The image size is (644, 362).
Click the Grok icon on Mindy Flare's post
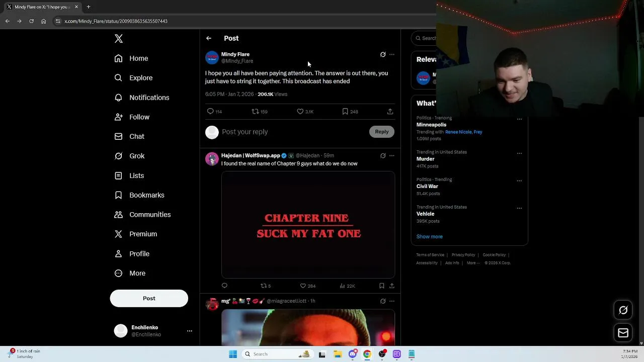tap(383, 54)
